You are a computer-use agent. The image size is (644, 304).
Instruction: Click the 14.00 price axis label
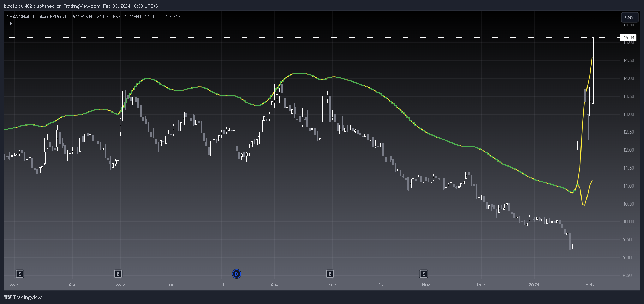628,78
